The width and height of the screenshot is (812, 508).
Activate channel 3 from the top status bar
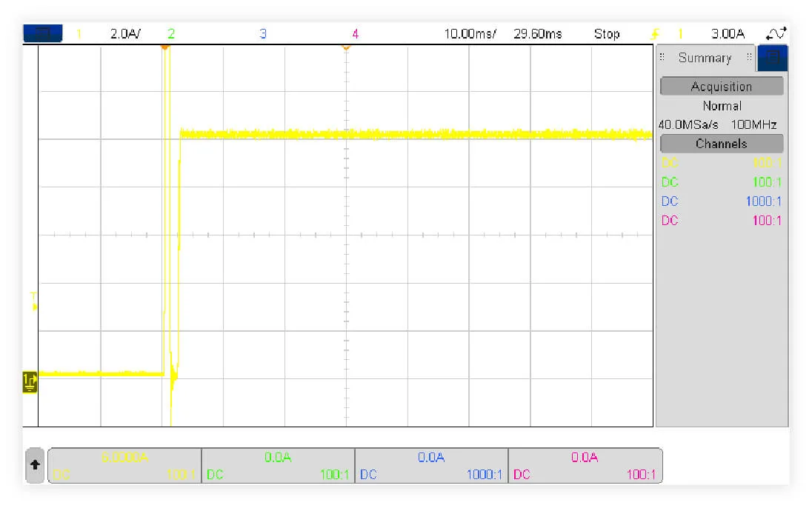coord(262,33)
